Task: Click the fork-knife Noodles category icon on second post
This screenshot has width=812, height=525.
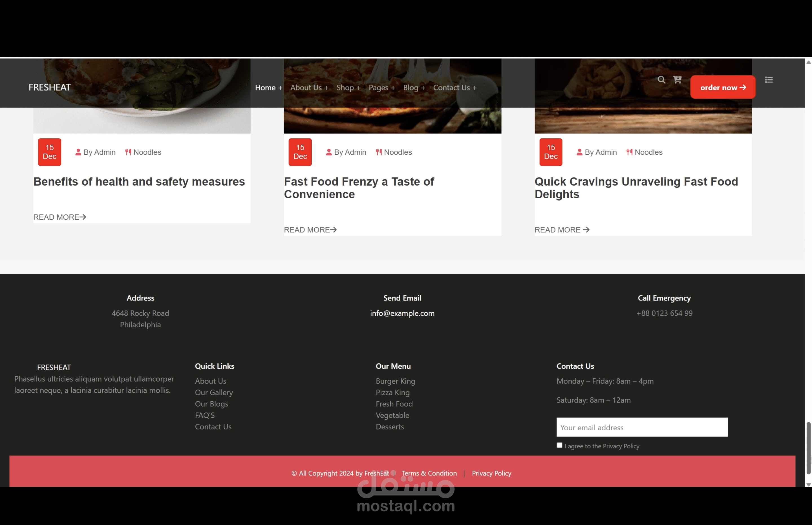Action: pos(379,152)
